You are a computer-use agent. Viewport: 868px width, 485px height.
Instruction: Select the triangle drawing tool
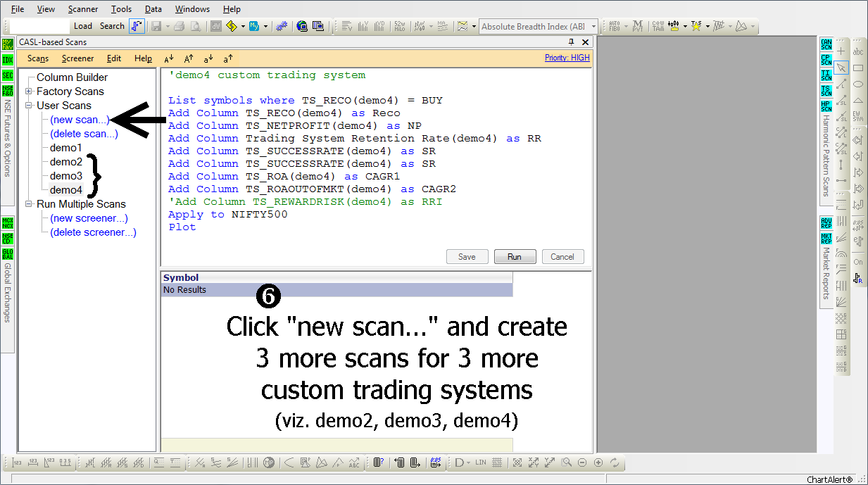coord(858,100)
